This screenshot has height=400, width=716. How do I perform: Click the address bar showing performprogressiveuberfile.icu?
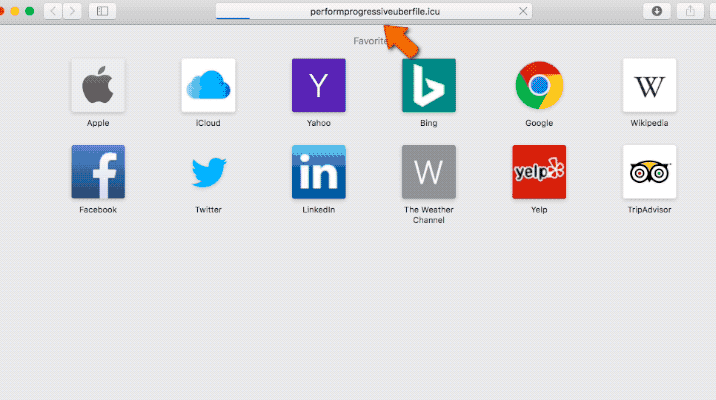coord(374,11)
